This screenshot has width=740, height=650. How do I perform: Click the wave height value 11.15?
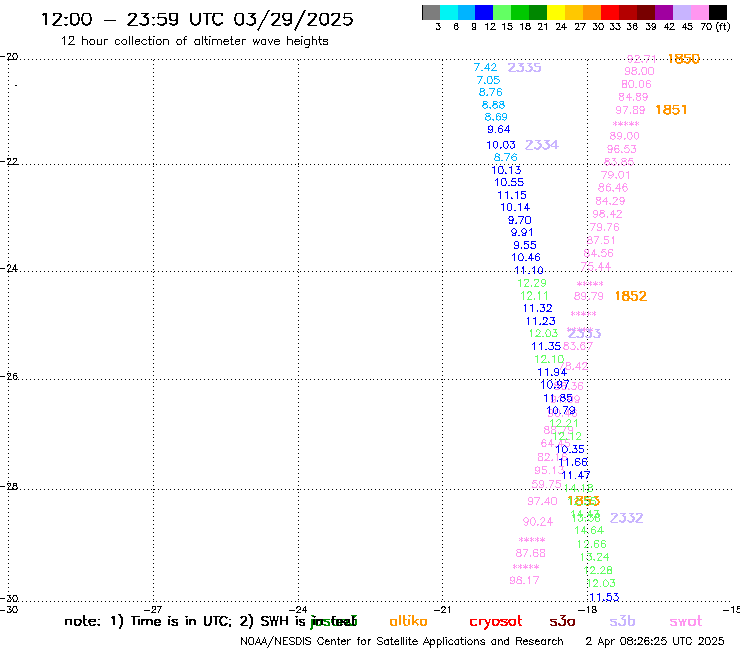point(512,195)
